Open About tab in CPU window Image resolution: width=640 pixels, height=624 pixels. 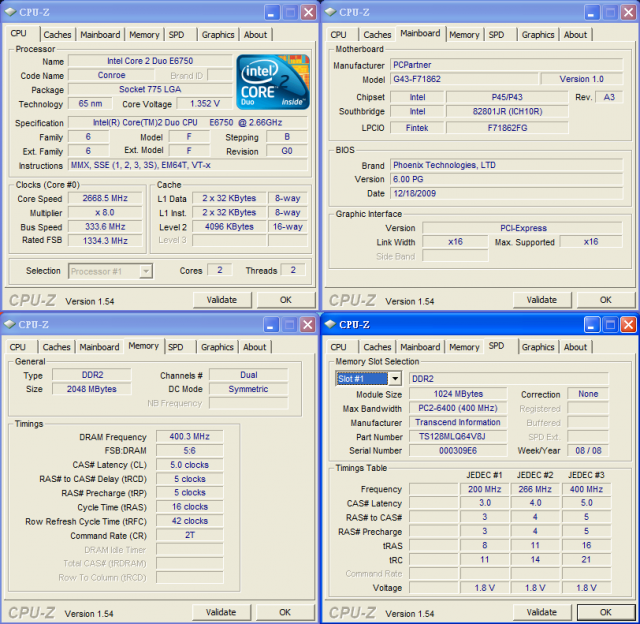point(255,35)
